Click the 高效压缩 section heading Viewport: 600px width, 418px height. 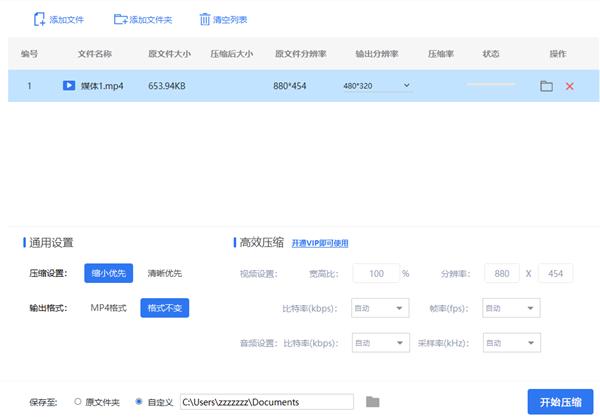click(x=262, y=242)
